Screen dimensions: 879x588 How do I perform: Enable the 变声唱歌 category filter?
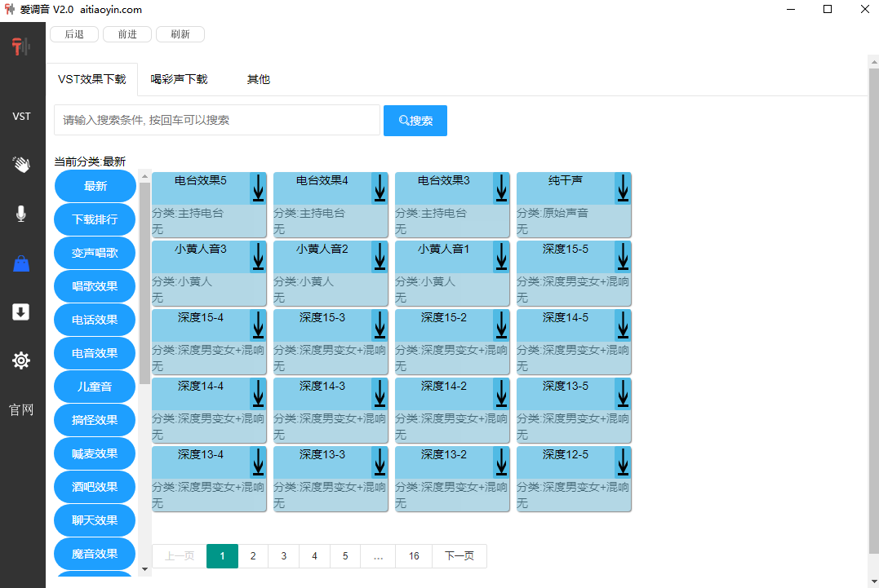(x=95, y=253)
